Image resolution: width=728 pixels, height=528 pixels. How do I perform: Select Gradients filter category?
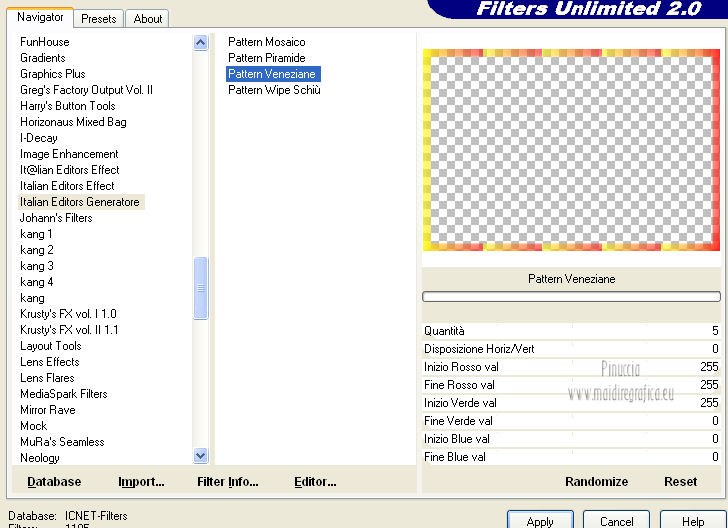(43, 58)
